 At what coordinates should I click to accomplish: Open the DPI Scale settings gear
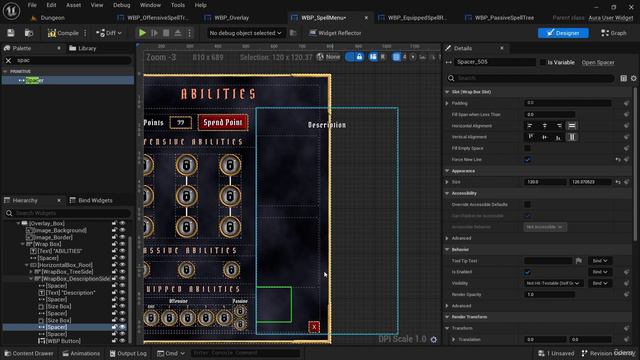pos(433,340)
